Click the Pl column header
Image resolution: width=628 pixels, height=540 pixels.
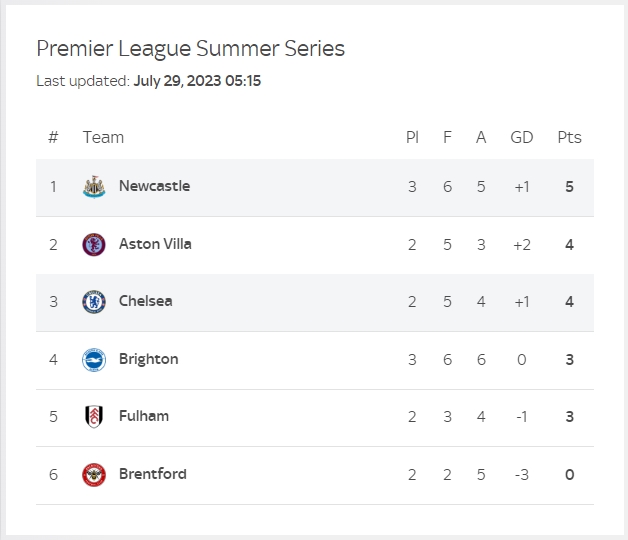[x=412, y=137]
